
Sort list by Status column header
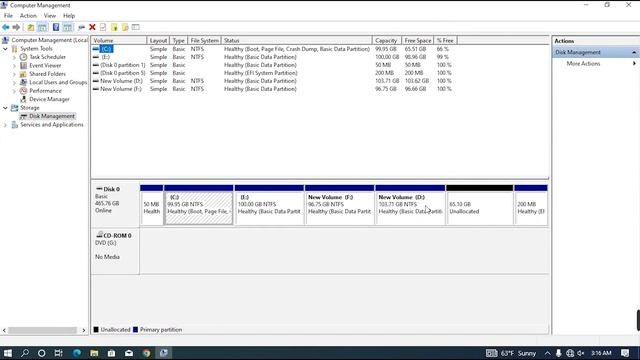[x=297, y=40]
